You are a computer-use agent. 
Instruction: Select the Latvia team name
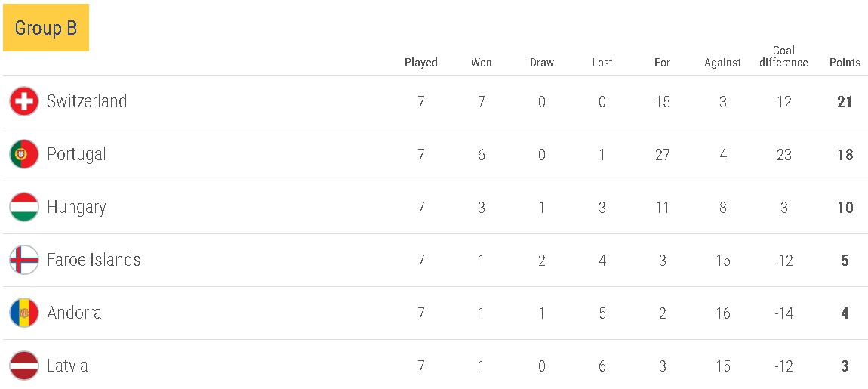[67, 366]
